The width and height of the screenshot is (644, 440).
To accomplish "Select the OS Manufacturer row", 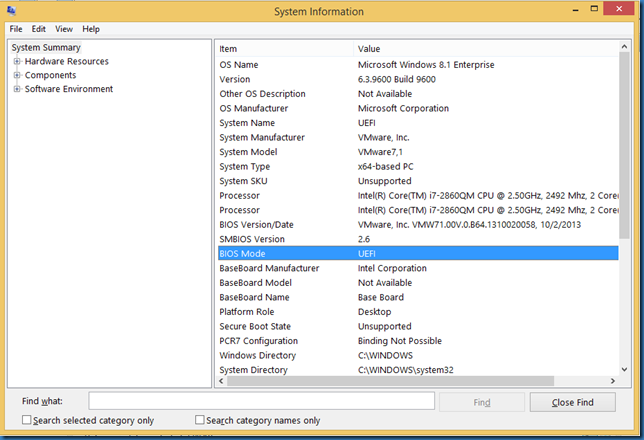I will click(x=418, y=108).
